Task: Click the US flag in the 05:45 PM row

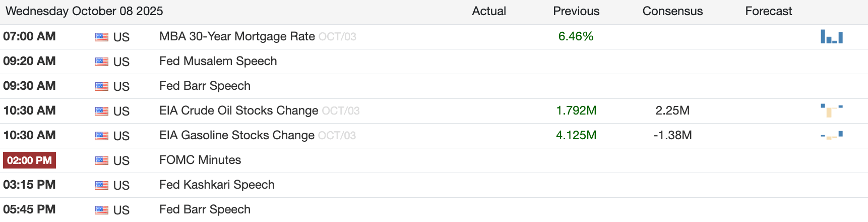Action: 102,210
